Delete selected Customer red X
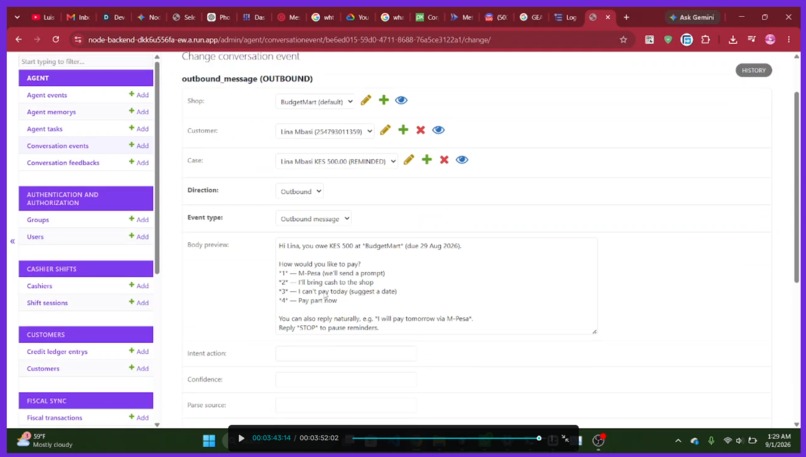The image size is (806, 457). (x=420, y=130)
